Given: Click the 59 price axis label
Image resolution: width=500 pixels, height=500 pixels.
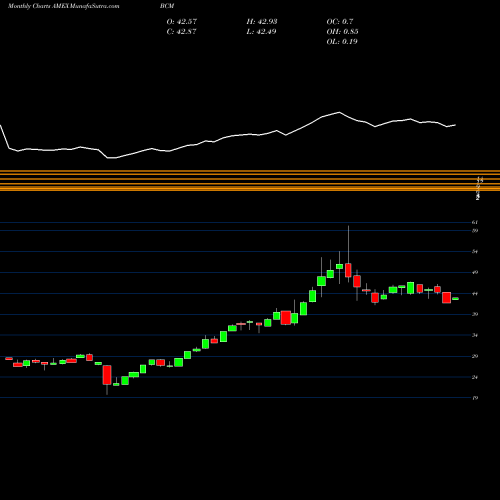Looking at the screenshot, I should pyautogui.click(x=475, y=231).
